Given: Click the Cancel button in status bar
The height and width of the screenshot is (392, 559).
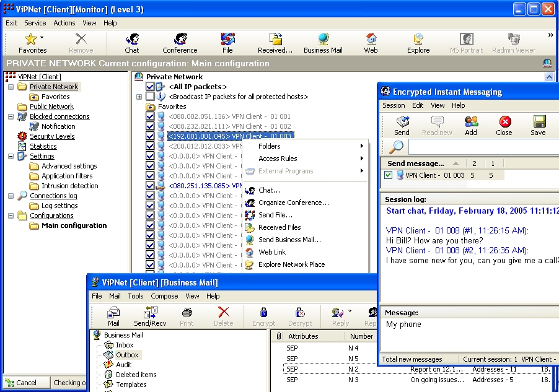Looking at the screenshot, I should tap(25, 383).
